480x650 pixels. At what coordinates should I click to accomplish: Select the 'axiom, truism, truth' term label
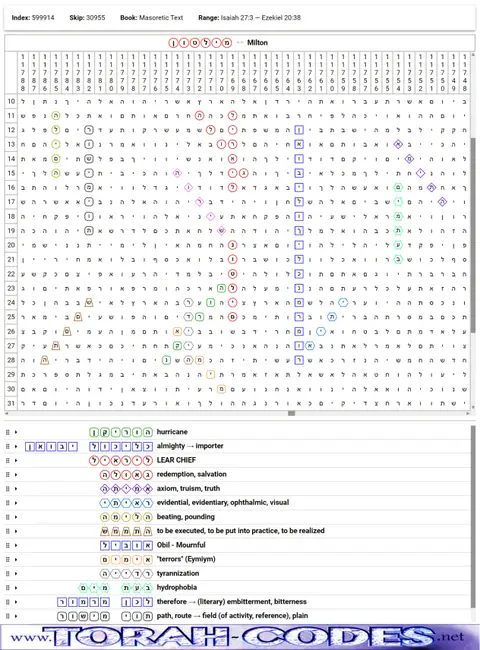(188, 488)
